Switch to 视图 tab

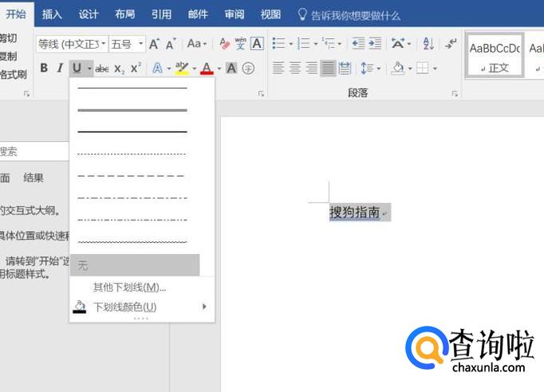click(270, 14)
